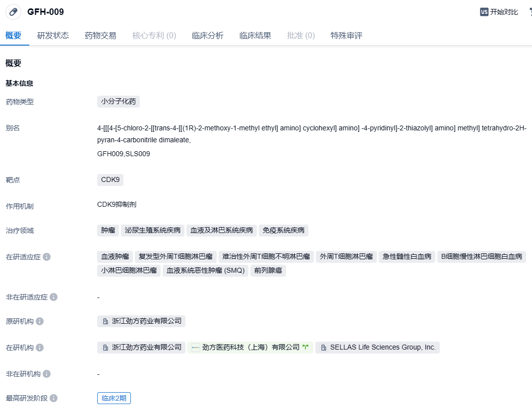Click the CDK9 target tag
The width and height of the screenshot is (532, 414).
(x=110, y=179)
